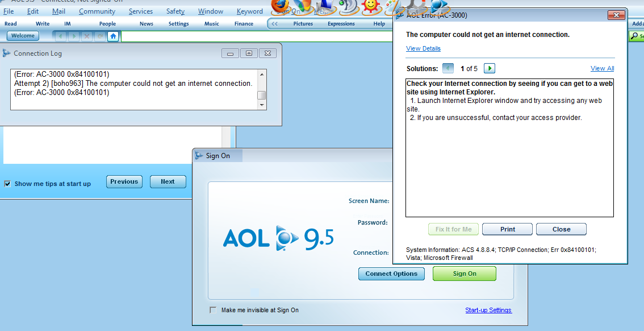Show the next solution green arrow
Image resolution: width=644 pixels, height=331 pixels.
tap(489, 68)
